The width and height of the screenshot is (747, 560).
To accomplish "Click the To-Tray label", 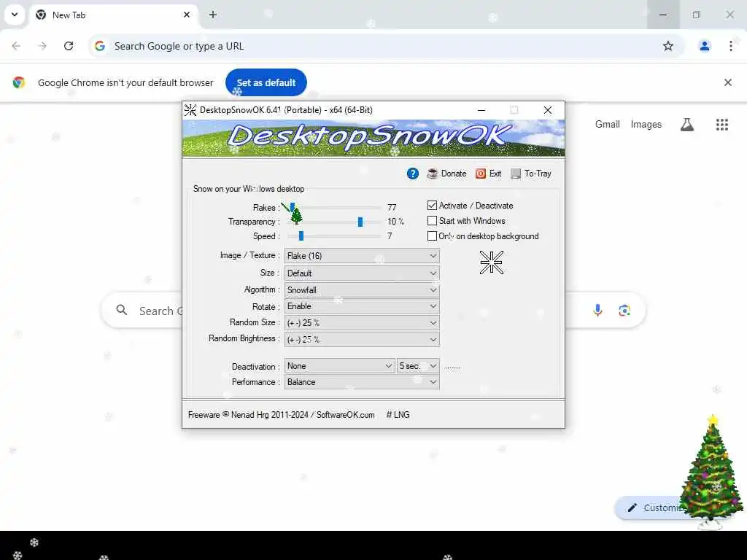I will pos(538,174).
